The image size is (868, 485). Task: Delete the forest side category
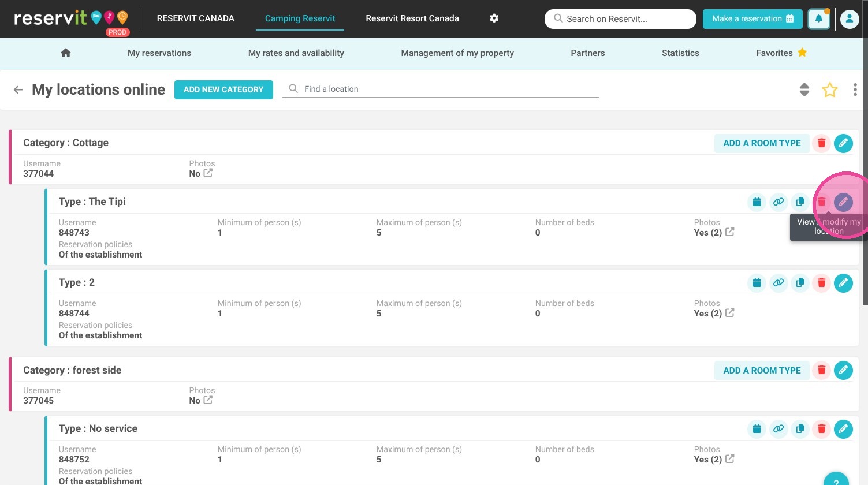tap(821, 370)
